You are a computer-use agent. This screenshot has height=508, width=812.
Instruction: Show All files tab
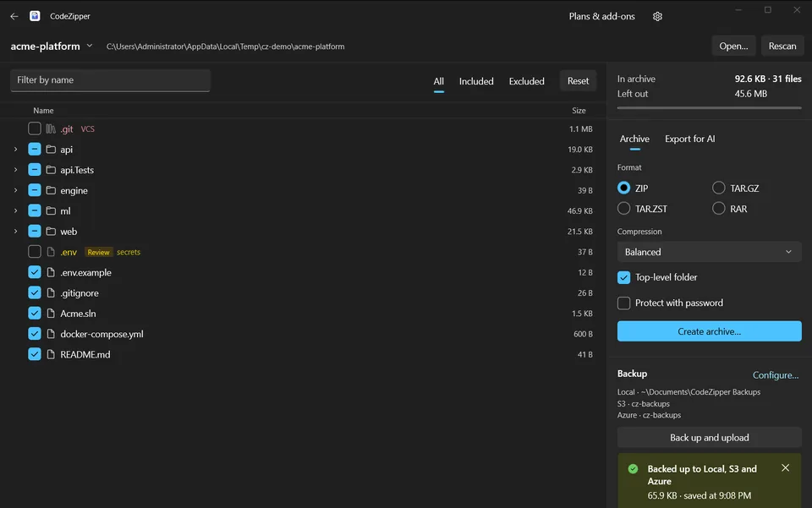coord(439,81)
